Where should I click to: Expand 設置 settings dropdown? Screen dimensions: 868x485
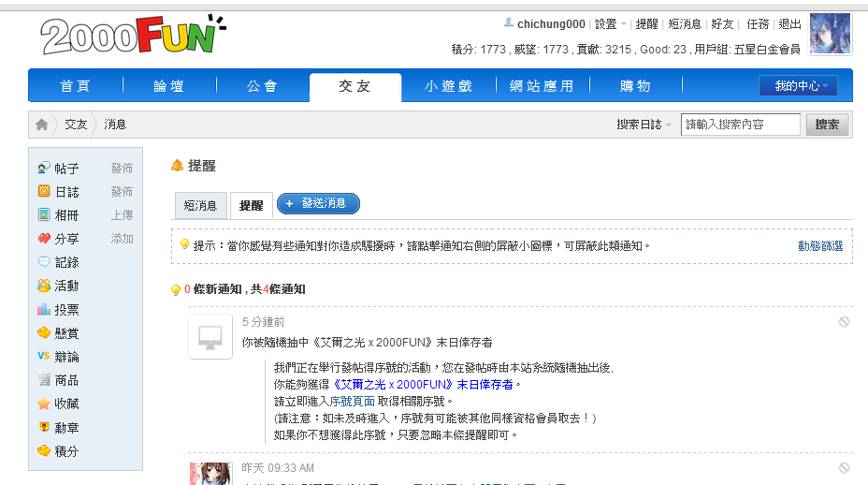[x=610, y=24]
